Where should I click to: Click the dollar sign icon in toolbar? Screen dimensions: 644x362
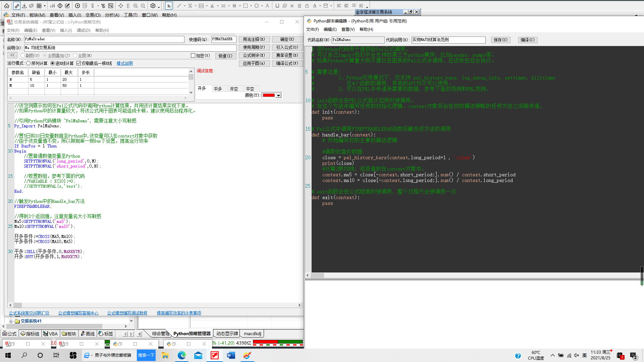pos(93,6)
